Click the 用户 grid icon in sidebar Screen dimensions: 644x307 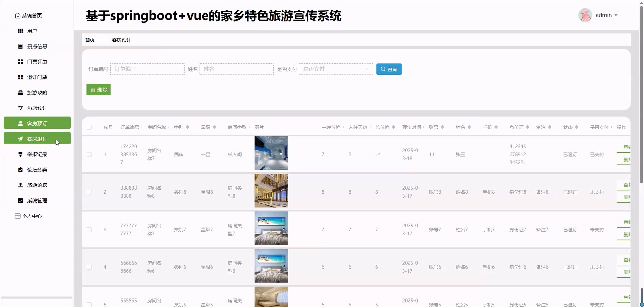click(20, 31)
